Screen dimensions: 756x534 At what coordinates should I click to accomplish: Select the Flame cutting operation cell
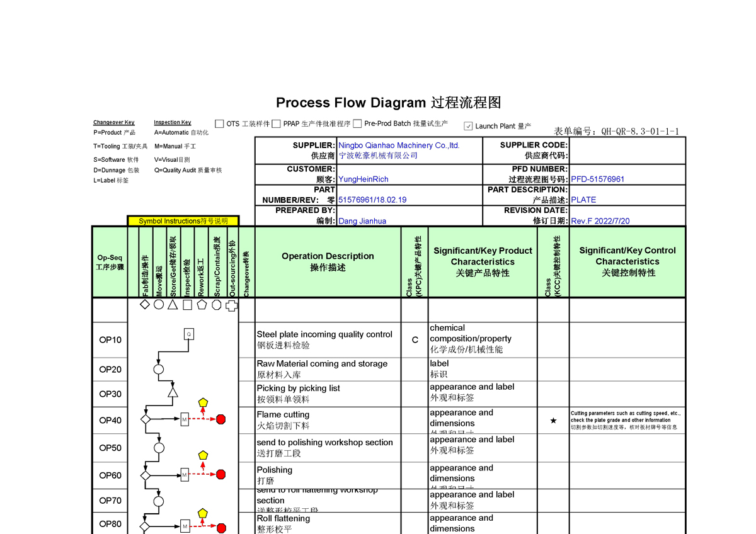pyautogui.click(x=328, y=420)
